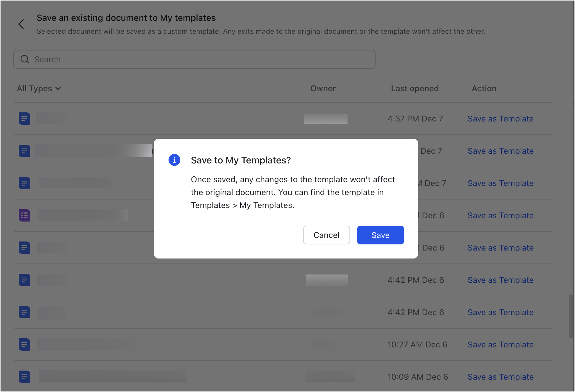This screenshot has height=392, width=575.
Task: Click the purple list document icon
Action: click(x=24, y=215)
